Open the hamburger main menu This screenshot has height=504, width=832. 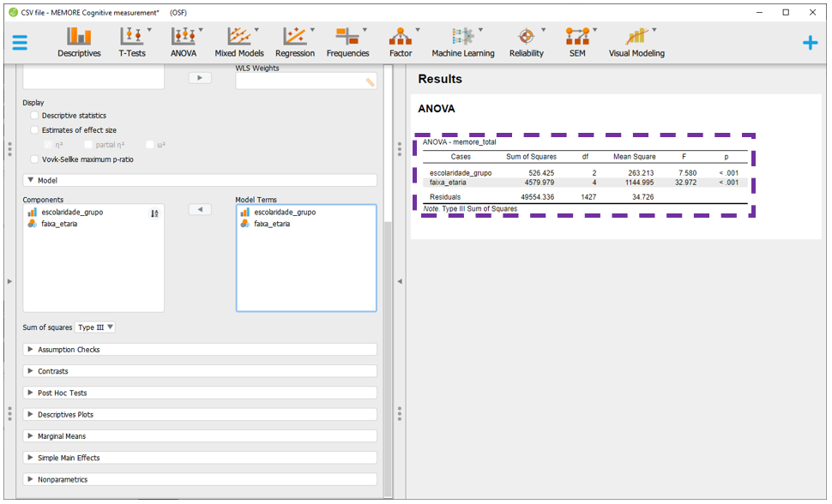pyautogui.click(x=20, y=43)
